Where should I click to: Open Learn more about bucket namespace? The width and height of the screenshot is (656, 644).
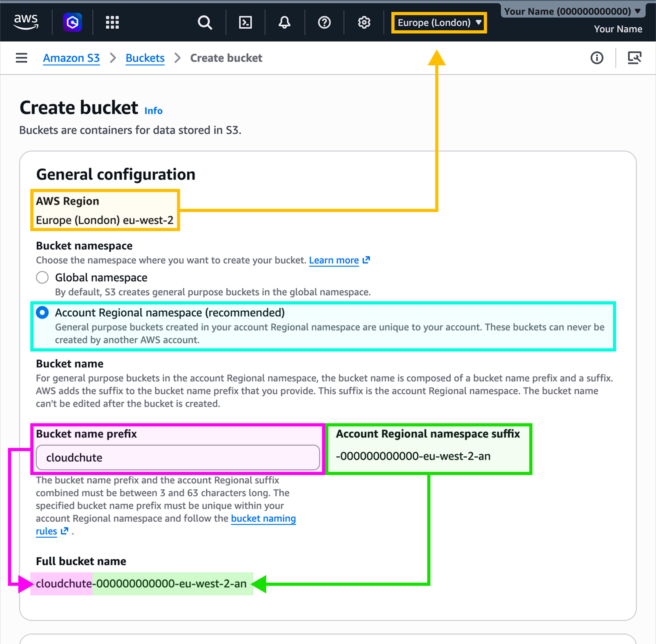[x=340, y=260]
